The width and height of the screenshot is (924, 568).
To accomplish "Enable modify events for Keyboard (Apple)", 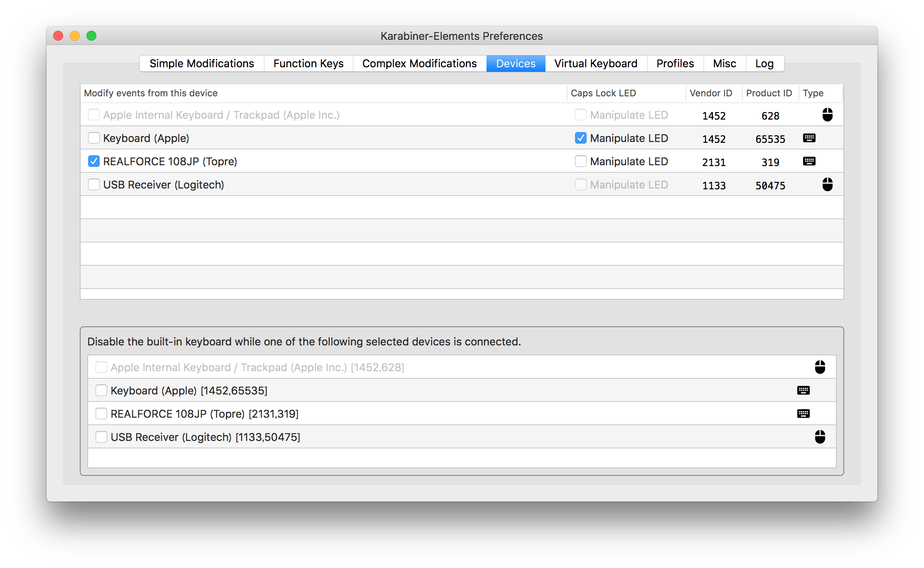I will pyautogui.click(x=94, y=138).
